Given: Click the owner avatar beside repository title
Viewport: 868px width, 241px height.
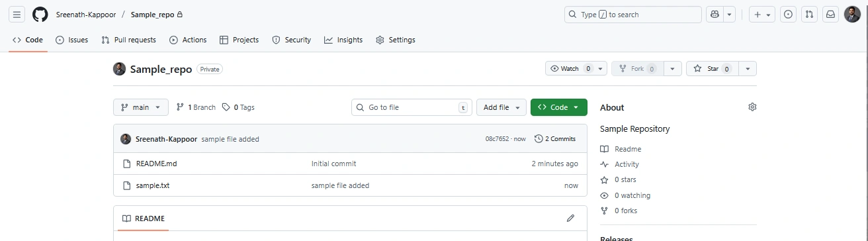Looking at the screenshot, I should (119, 69).
